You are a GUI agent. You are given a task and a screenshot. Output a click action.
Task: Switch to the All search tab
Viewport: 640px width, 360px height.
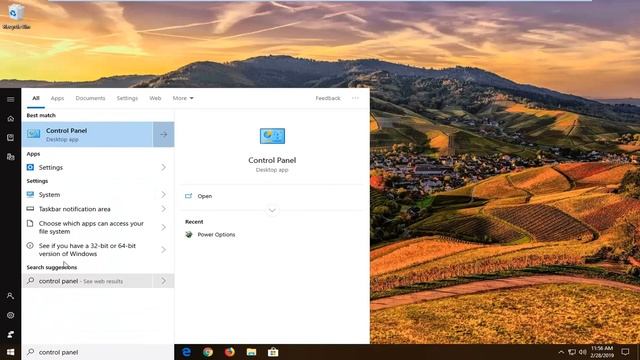tap(36, 98)
